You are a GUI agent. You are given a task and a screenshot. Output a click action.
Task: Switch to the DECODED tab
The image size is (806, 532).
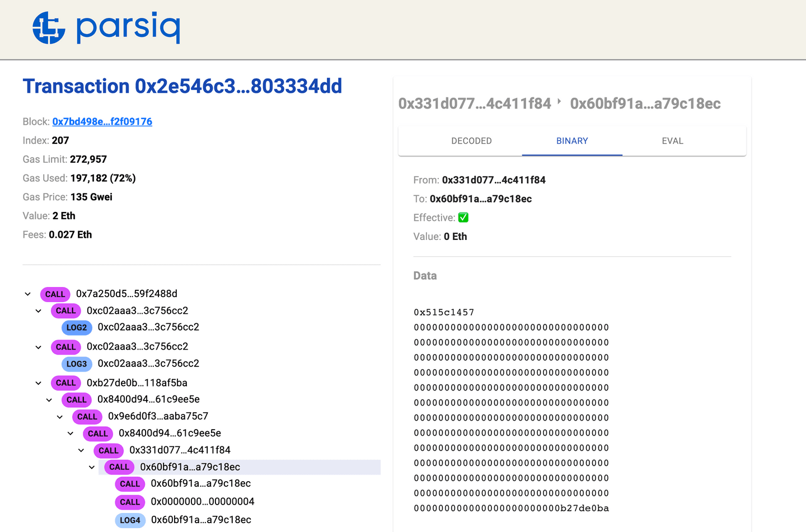click(x=471, y=141)
